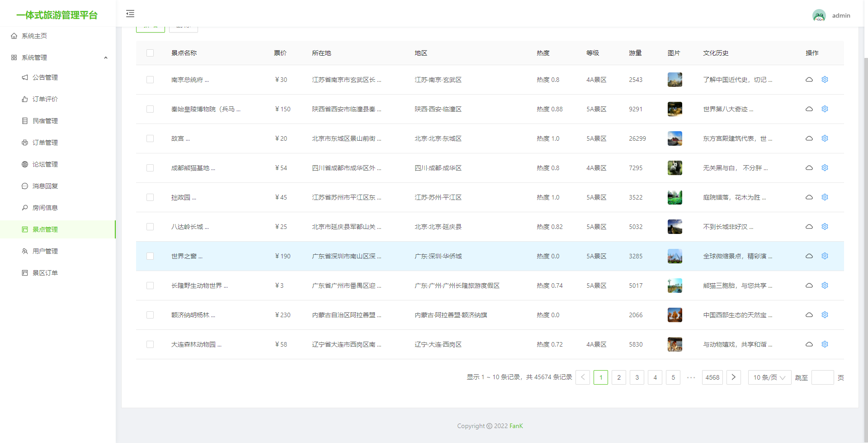868x443 pixels.
Task: Go to page 2
Action: [x=619, y=377]
